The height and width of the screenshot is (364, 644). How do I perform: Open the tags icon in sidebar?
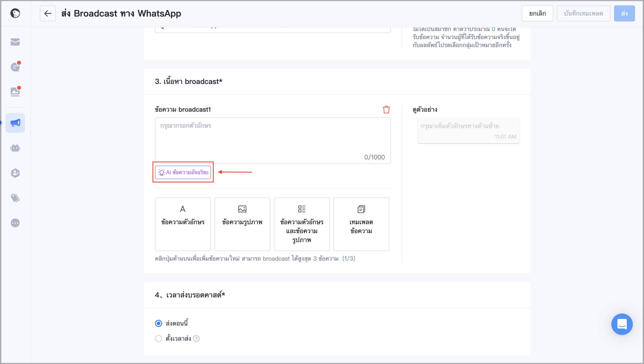15,198
